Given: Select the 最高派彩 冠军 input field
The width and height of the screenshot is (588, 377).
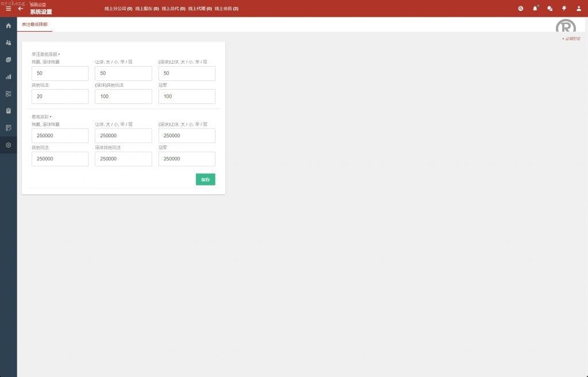Looking at the screenshot, I should click(x=187, y=159).
